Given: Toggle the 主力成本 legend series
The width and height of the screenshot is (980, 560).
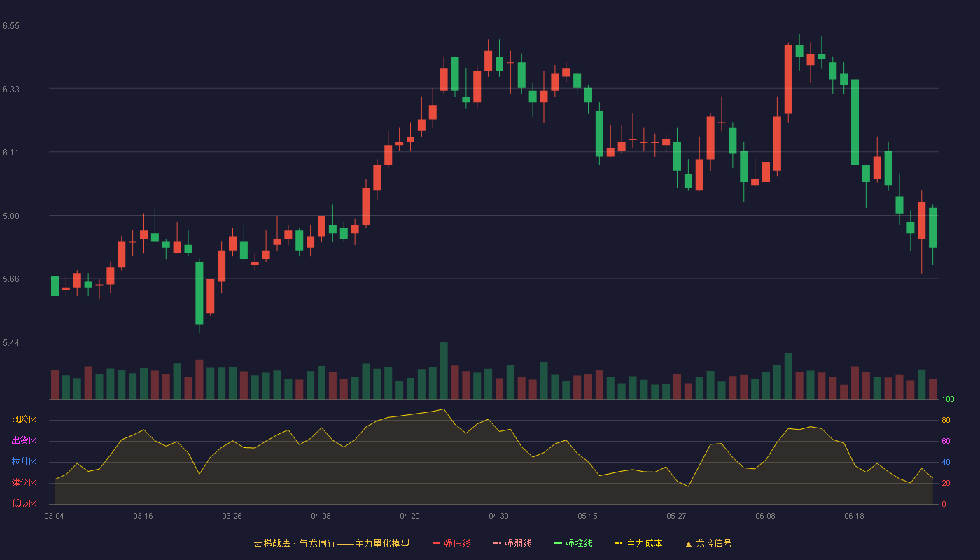Looking at the screenshot, I should coord(638,543).
